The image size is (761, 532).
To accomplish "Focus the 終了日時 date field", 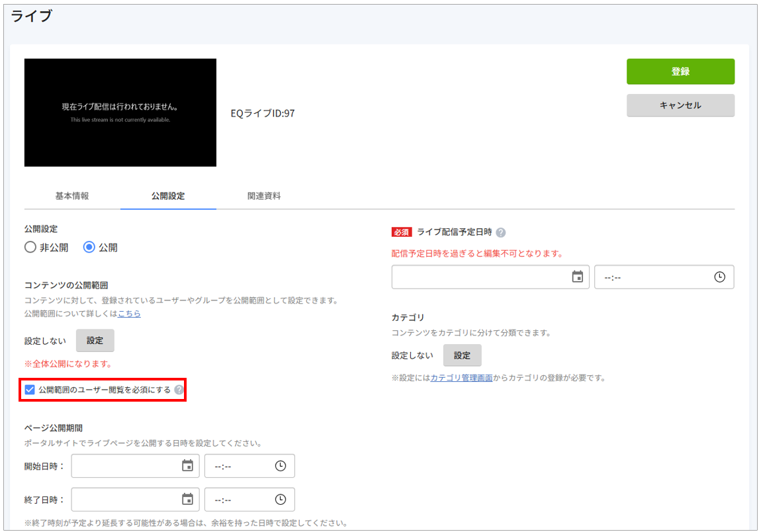I will (136, 500).
